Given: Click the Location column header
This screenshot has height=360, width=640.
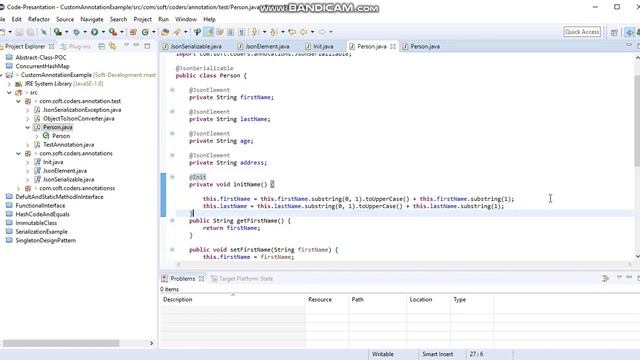Looking at the screenshot, I should [428, 300].
